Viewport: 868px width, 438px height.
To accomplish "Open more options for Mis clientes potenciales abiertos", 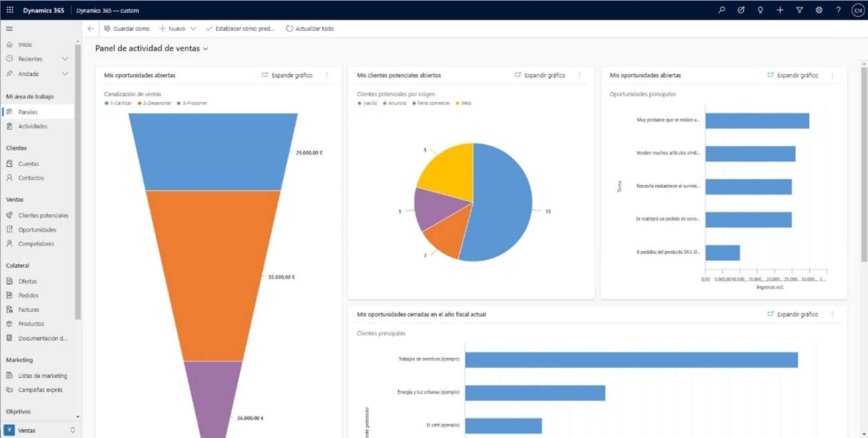I will [579, 76].
